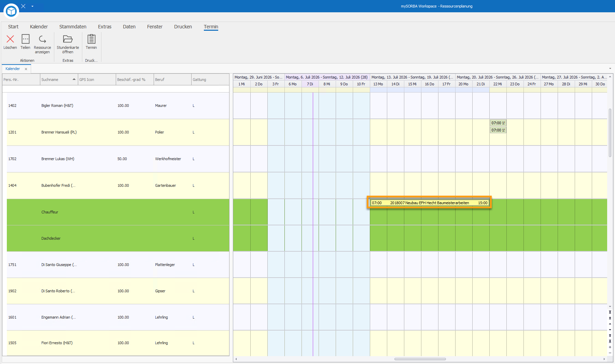
Task: Open the Stammdaten ribbon tab
Action: [73, 27]
